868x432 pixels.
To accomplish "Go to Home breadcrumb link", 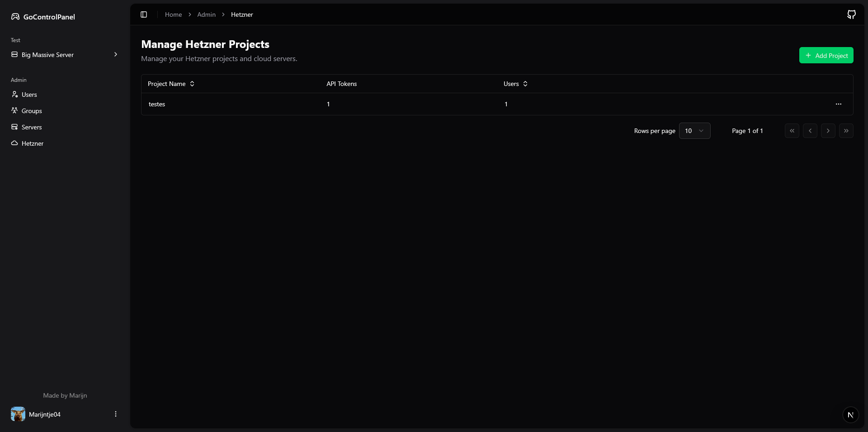I will (x=174, y=14).
